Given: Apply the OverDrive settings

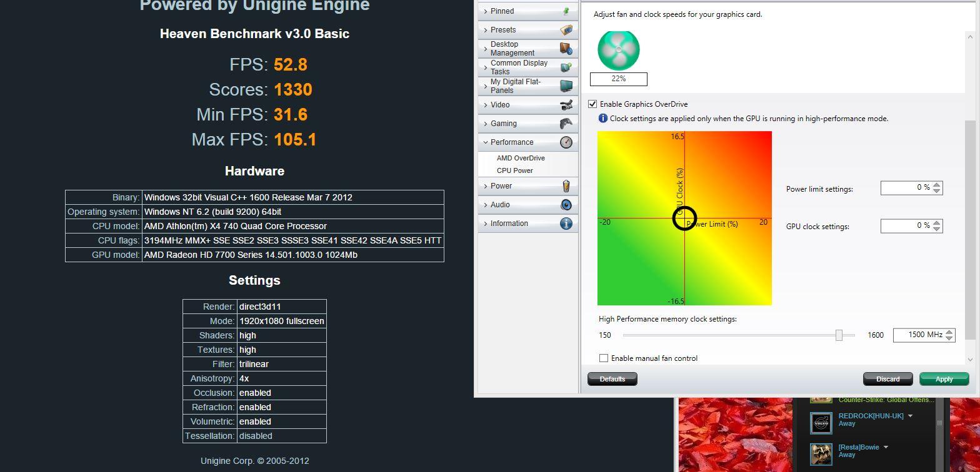Looking at the screenshot, I should click(944, 379).
